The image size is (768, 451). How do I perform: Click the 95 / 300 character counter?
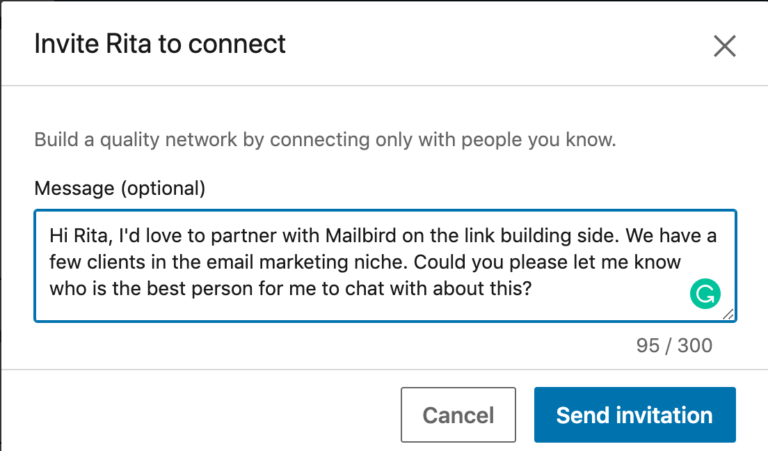[x=674, y=346]
